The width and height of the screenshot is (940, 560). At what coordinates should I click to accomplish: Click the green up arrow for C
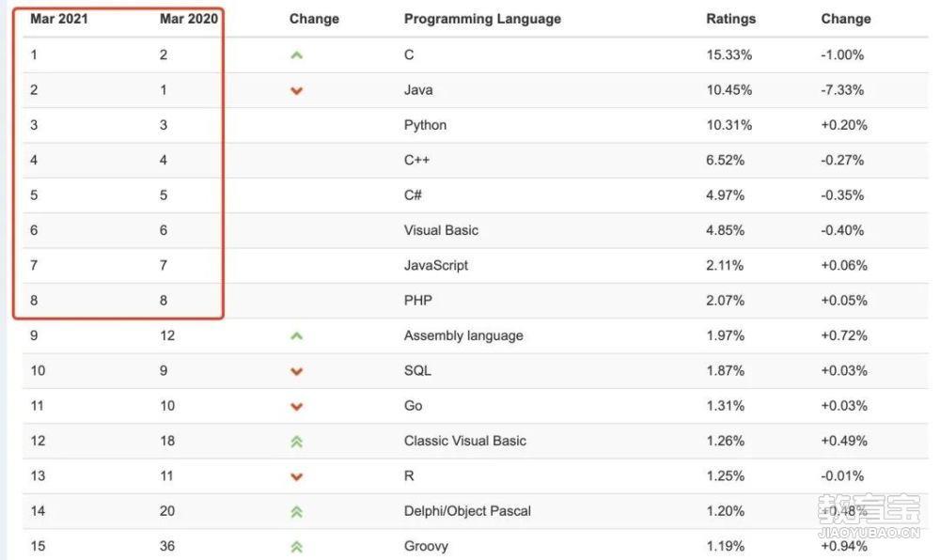(296, 55)
